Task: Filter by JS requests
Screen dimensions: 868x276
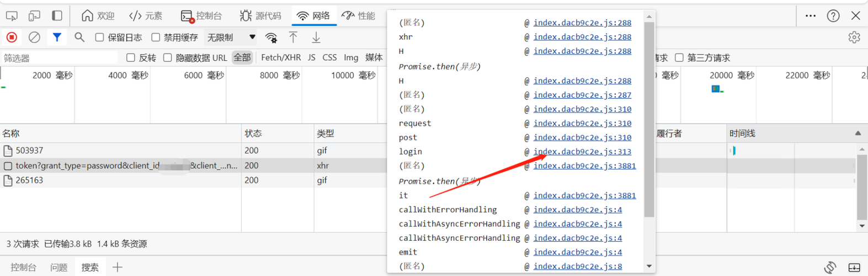Action: (x=312, y=57)
